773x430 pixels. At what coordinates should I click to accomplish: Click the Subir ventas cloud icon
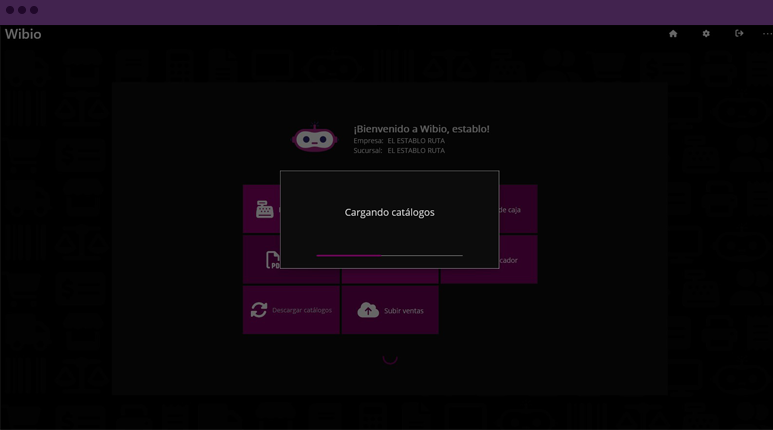[x=368, y=310]
